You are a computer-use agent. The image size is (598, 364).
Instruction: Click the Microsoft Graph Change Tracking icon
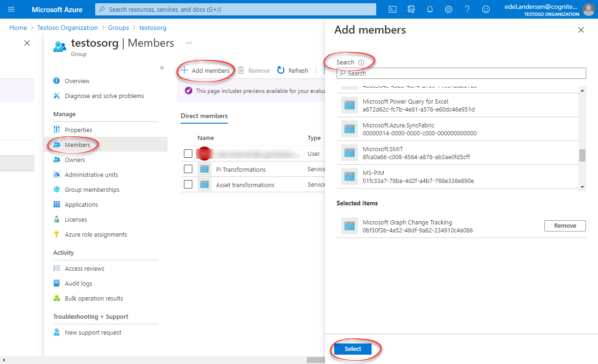click(350, 226)
